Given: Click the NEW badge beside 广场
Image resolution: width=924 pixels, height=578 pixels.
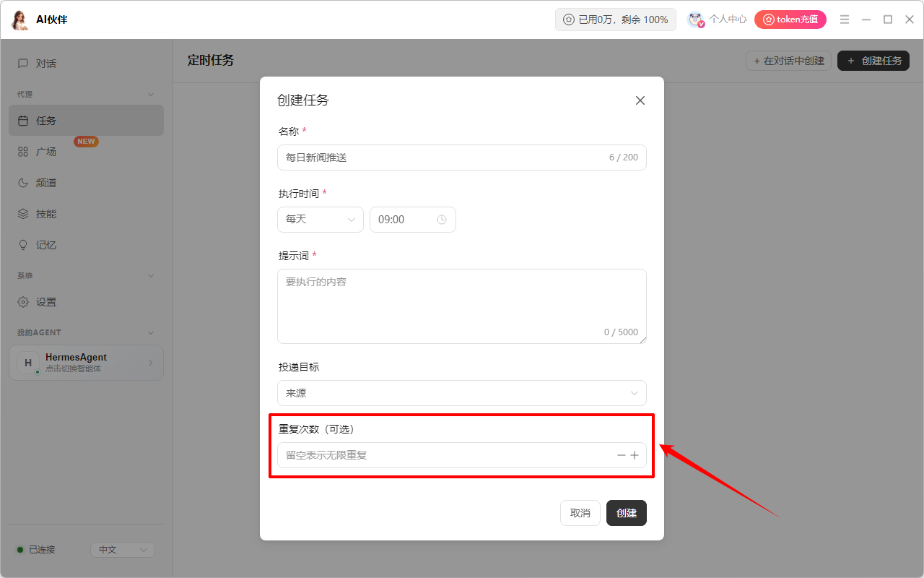Looking at the screenshot, I should coord(87,142).
